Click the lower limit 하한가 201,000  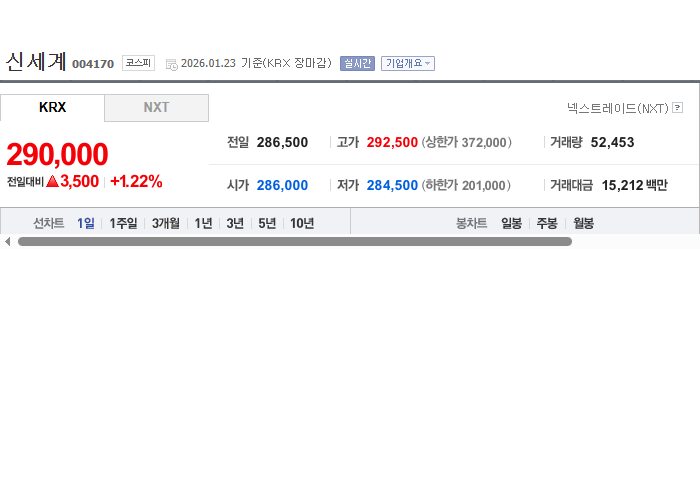click(x=466, y=185)
